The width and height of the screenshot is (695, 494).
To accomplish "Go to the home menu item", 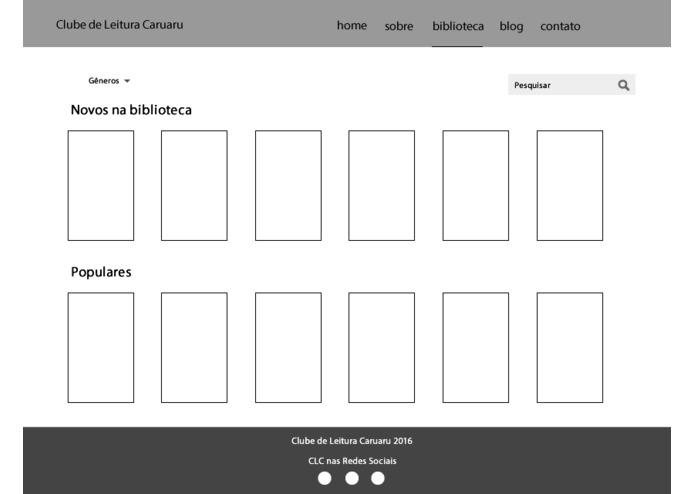I will point(352,25).
